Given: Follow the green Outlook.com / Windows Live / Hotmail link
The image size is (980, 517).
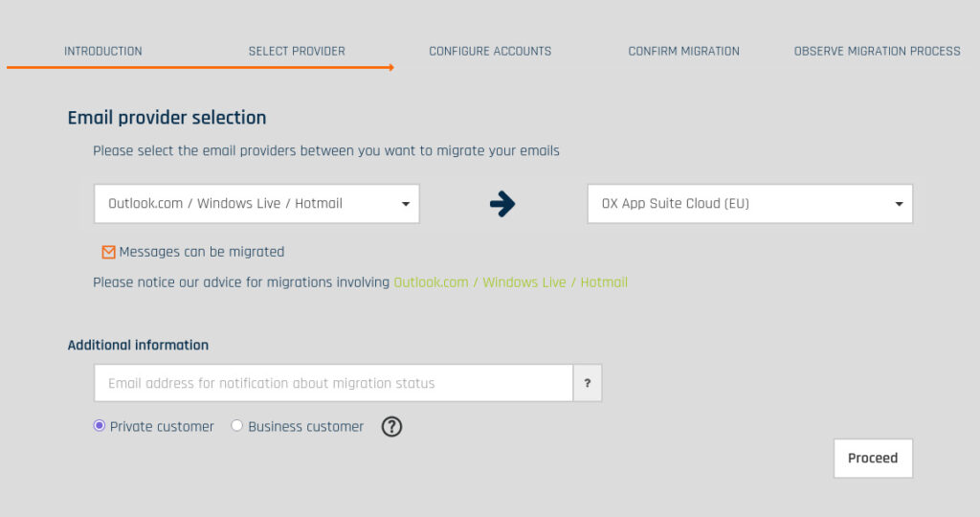Looking at the screenshot, I should coord(510,282).
